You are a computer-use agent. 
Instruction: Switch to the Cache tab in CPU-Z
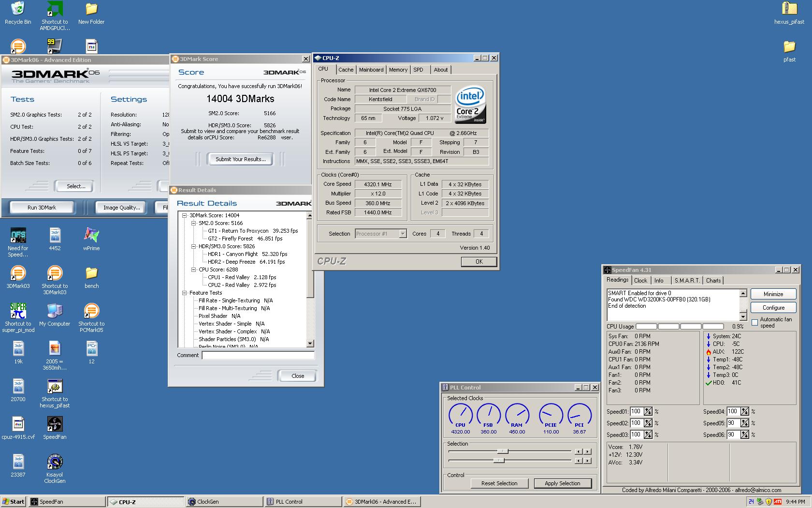[x=346, y=70]
